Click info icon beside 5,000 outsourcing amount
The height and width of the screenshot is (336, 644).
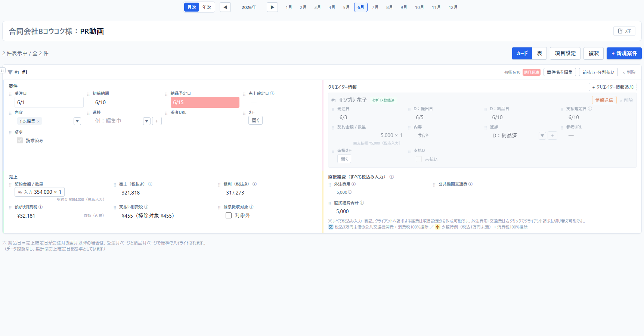350,192
